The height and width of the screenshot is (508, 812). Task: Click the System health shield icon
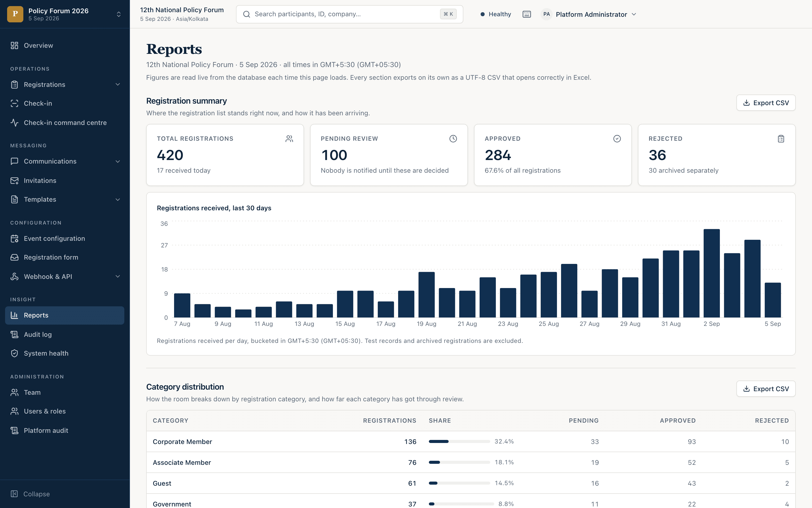pyautogui.click(x=14, y=354)
